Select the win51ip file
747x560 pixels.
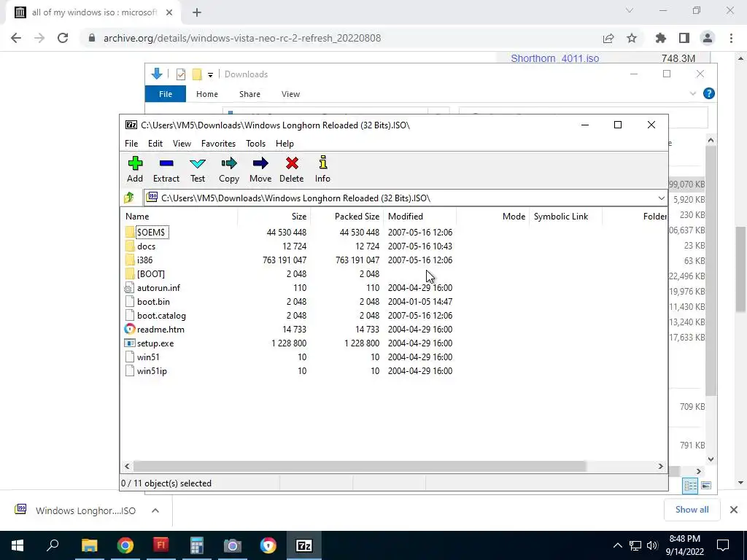click(152, 370)
